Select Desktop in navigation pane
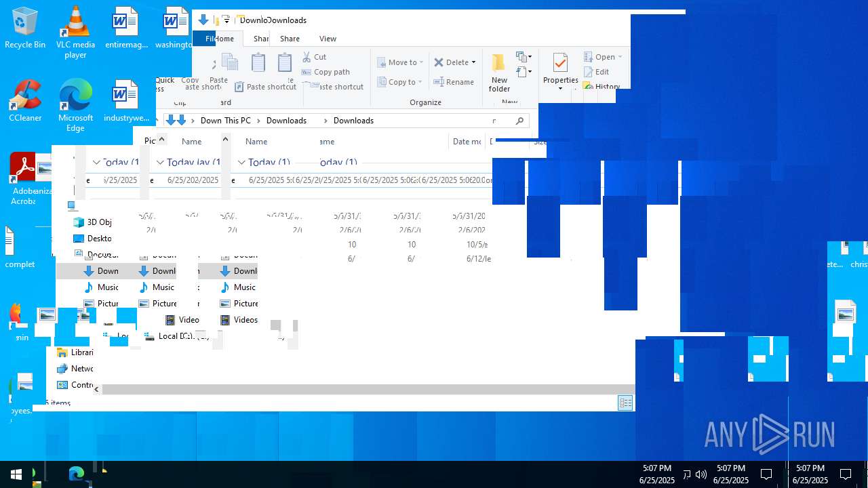The height and width of the screenshot is (488, 868). (92, 239)
